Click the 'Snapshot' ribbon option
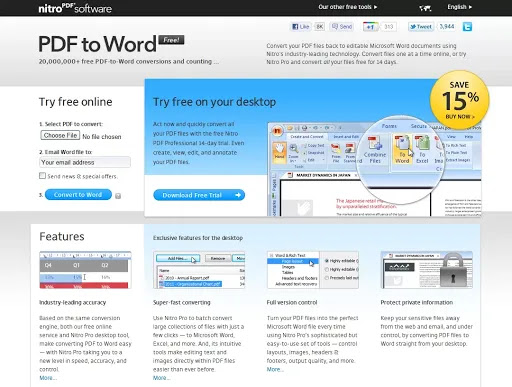Image resolution: width=512 pixels, height=387 pixels. coord(314,153)
